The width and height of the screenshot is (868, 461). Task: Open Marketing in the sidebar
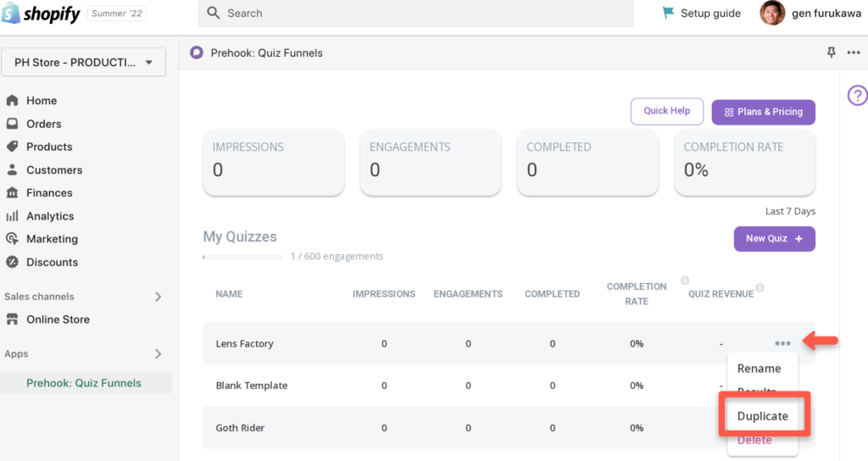pyautogui.click(x=52, y=239)
